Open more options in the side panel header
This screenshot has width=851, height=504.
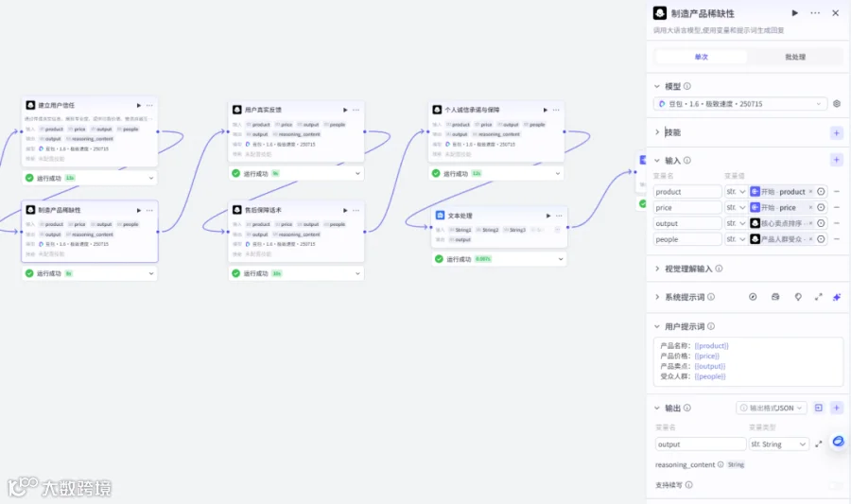815,13
